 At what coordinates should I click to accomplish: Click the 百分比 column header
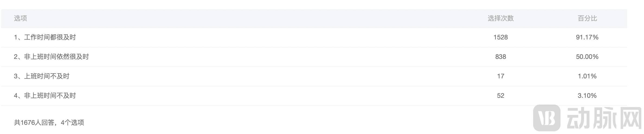click(587, 18)
